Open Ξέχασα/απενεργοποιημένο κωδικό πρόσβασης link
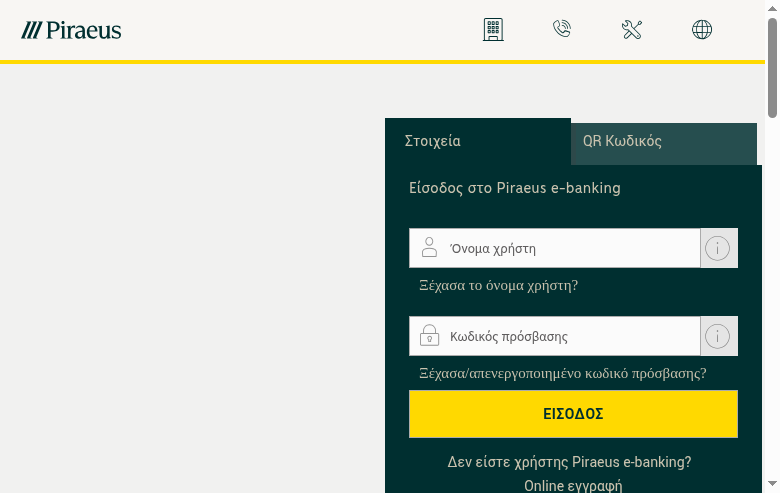The height and width of the screenshot is (493, 780). tap(563, 374)
